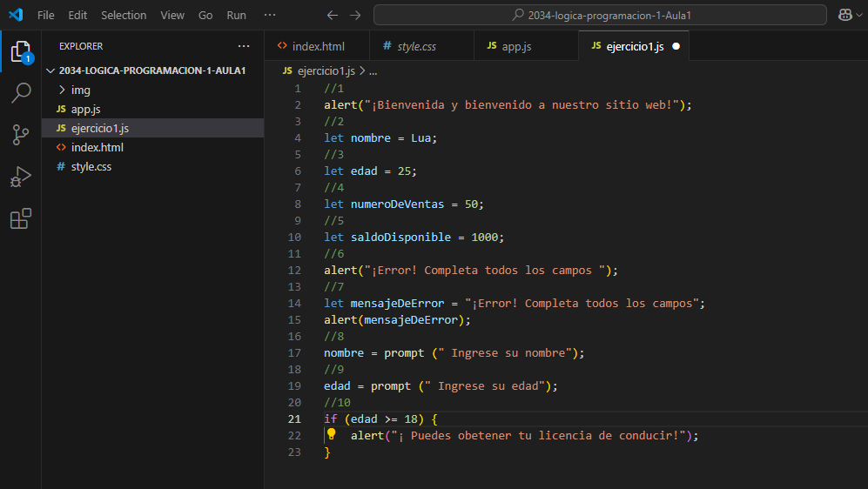Go forward using the right arrow
This screenshot has height=489, width=868.
click(x=355, y=15)
